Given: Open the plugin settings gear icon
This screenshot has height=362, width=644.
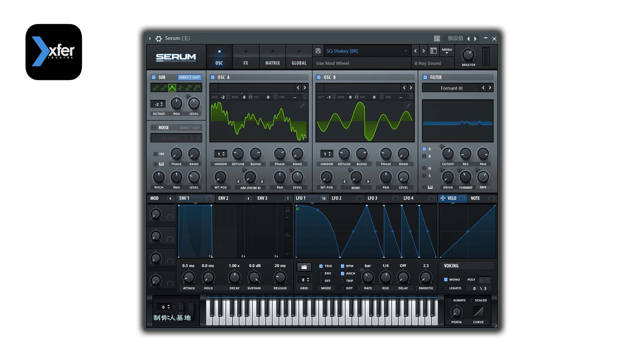Looking at the screenshot, I should (x=159, y=39).
